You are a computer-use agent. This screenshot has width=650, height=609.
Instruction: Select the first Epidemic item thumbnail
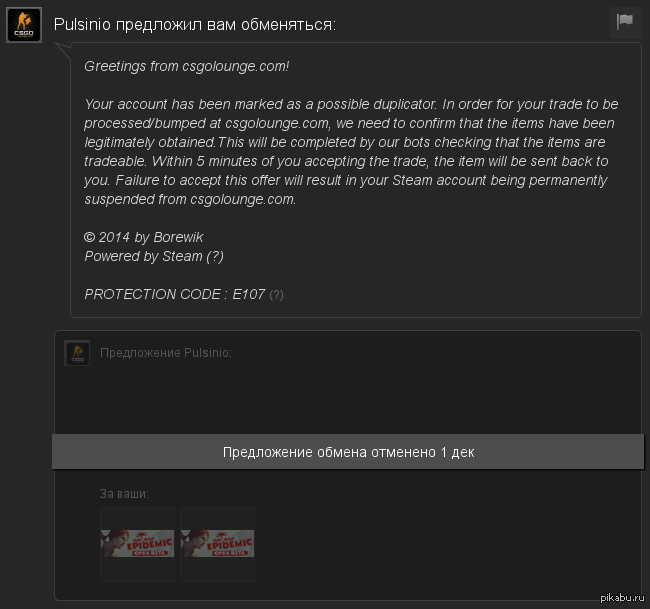point(137,544)
